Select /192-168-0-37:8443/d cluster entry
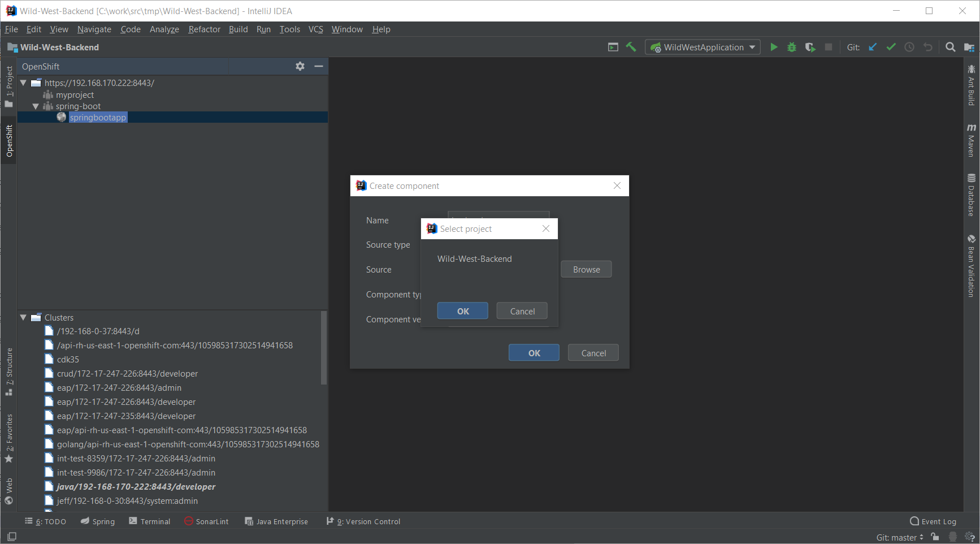This screenshot has height=544, width=980. [x=98, y=331]
